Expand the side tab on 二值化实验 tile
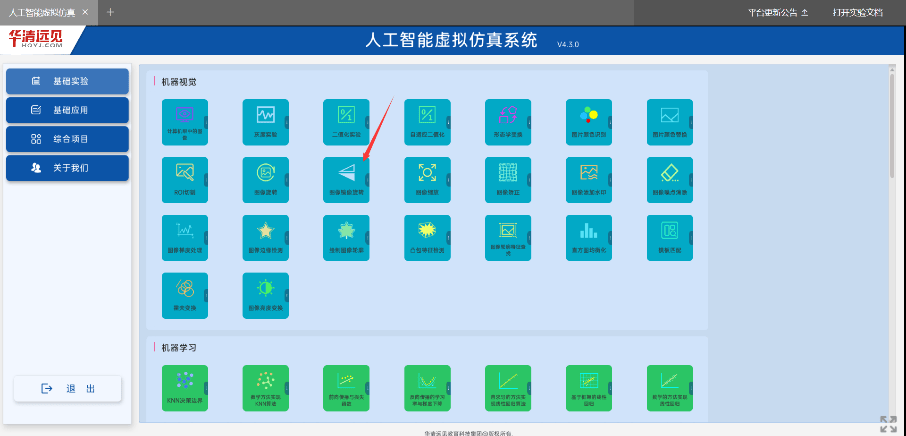Viewport: 906px width, 436px height. tap(367, 122)
